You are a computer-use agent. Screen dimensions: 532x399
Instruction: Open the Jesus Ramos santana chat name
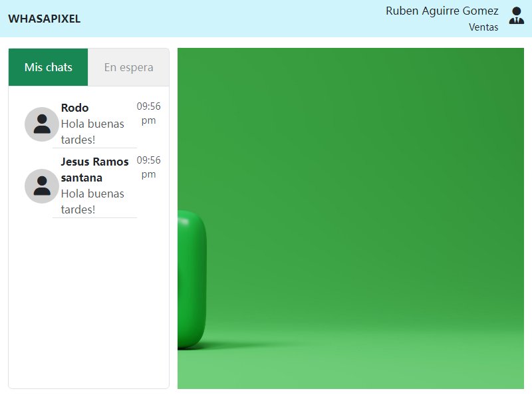click(94, 170)
